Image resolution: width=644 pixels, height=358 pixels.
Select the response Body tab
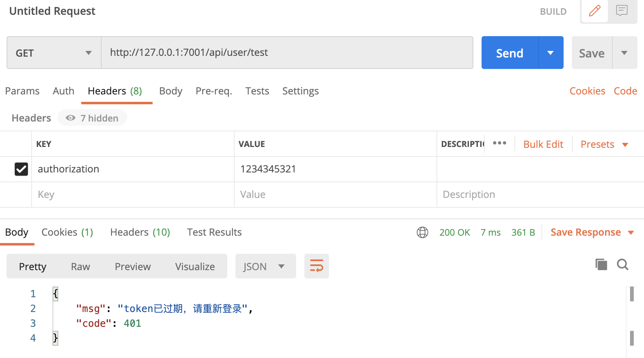[17, 232]
